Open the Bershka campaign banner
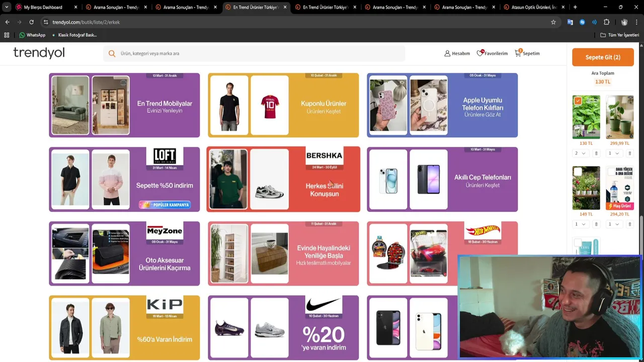Screen dimensions: 644x362 click(283, 179)
